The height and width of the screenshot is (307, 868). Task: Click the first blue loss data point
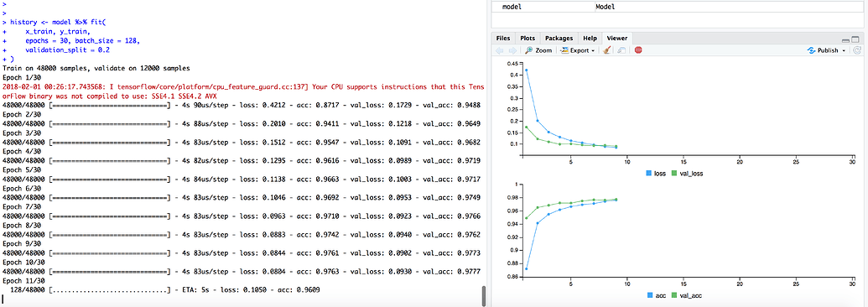coord(526,70)
